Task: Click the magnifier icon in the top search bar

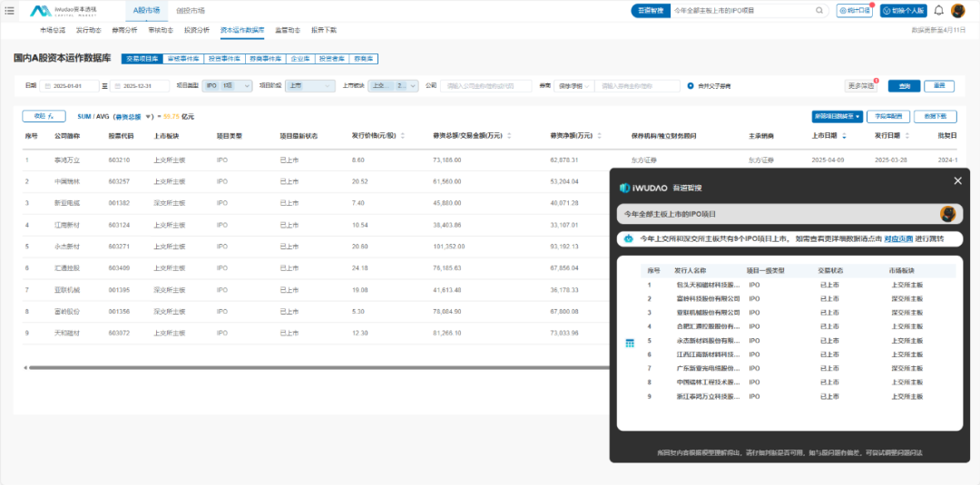Action: click(x=819, y=11)
